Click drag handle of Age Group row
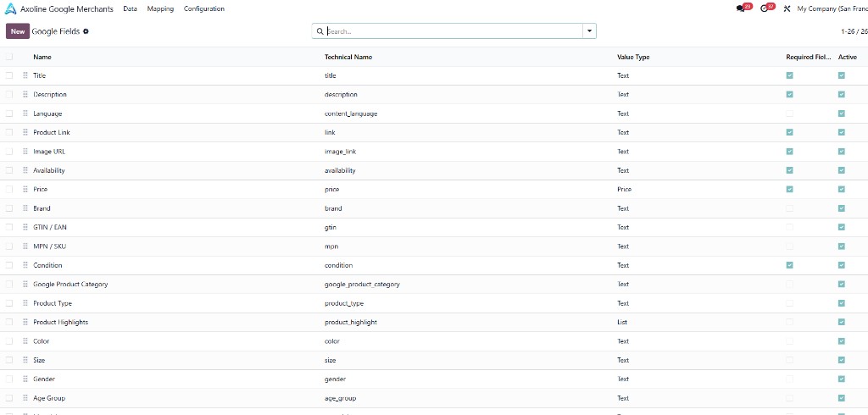Viewport: 868px width, 415px height. [x=25, y=398]
